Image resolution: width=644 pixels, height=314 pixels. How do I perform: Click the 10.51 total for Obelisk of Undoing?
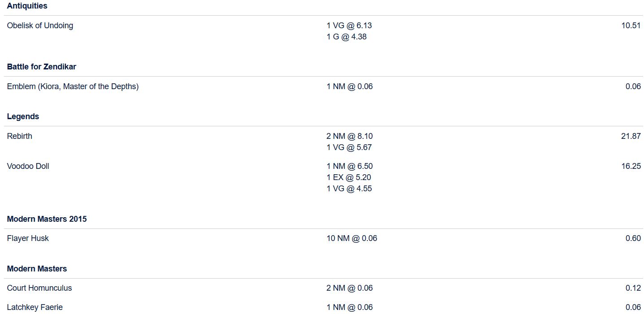coord(631,26)
